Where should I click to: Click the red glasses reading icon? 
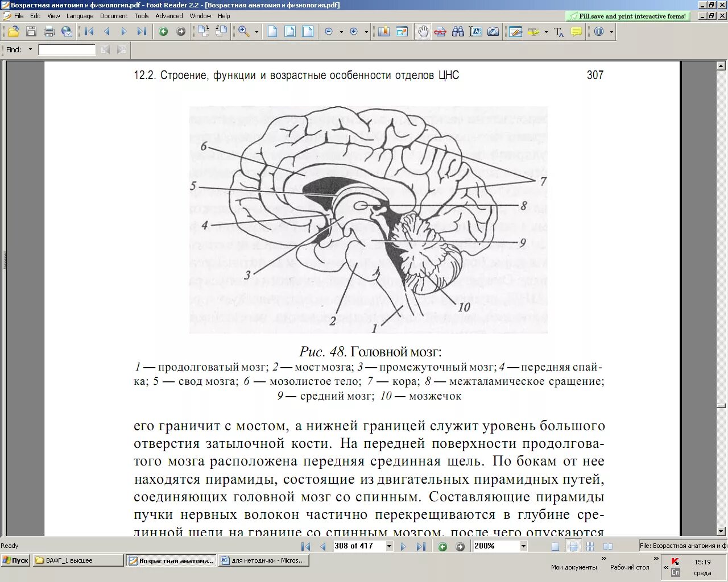tap(440, 32)
